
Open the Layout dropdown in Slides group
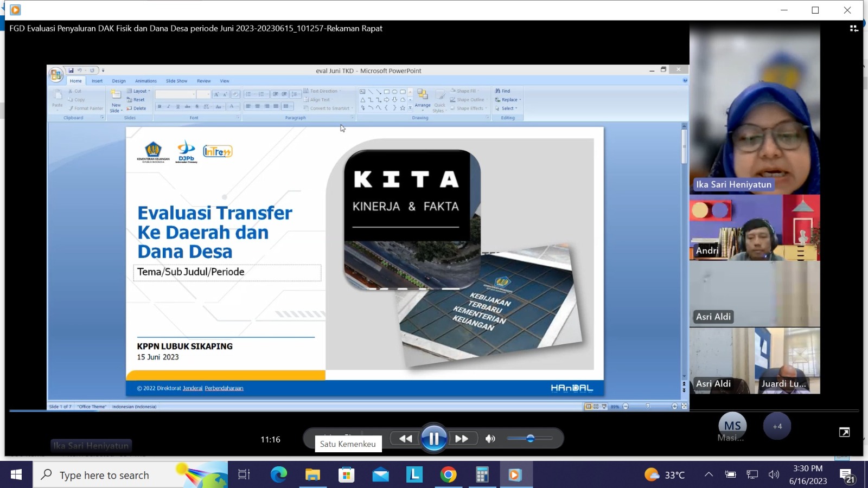tap(139, 91)
